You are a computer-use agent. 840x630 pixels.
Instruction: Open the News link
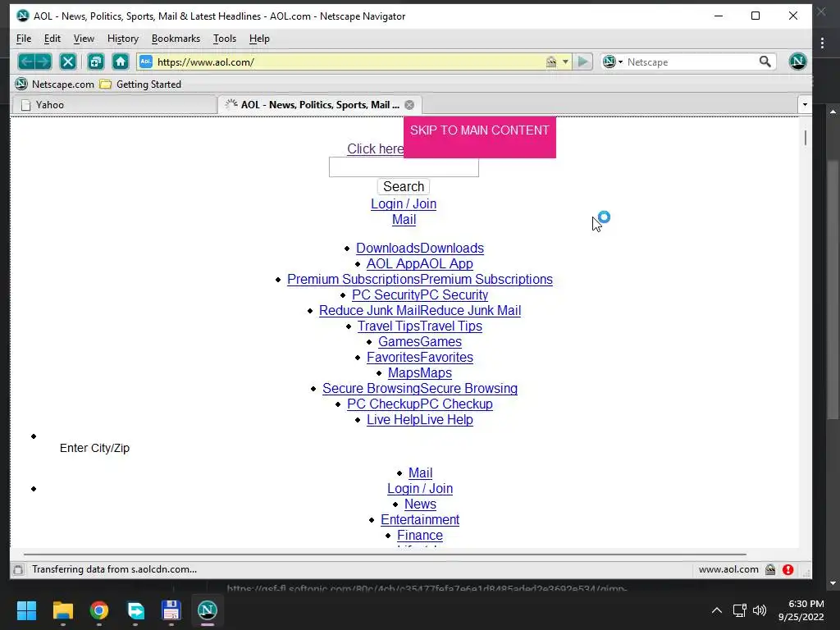pyautogui.click(x=420, y=504)
